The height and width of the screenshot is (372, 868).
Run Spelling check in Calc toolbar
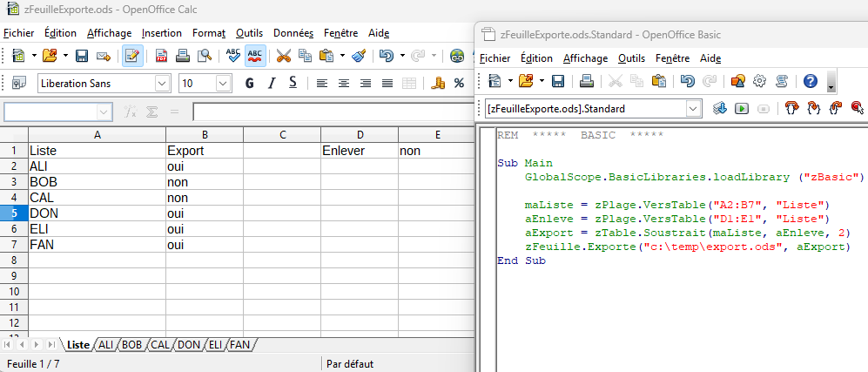[233, 56]
